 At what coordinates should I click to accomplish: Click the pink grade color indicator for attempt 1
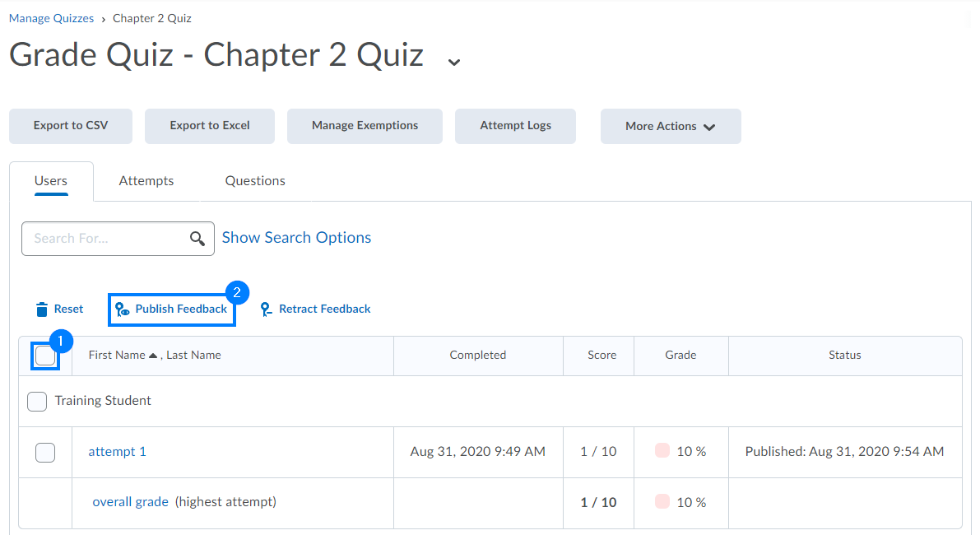click(x=662, y=451)
